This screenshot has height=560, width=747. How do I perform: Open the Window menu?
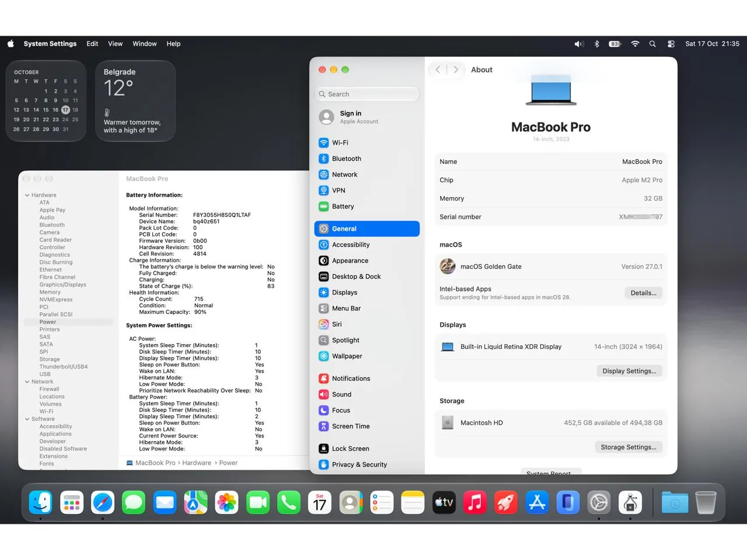pos(145,44)
